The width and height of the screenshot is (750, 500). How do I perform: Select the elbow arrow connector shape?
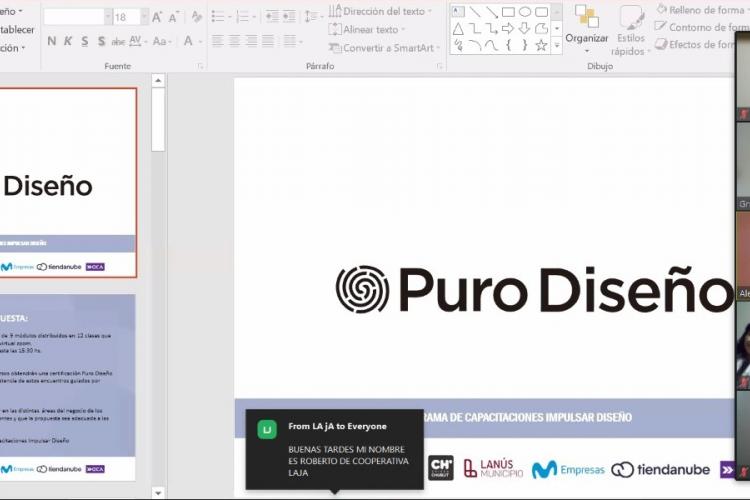pyautogui.click(x=492, y=29)
